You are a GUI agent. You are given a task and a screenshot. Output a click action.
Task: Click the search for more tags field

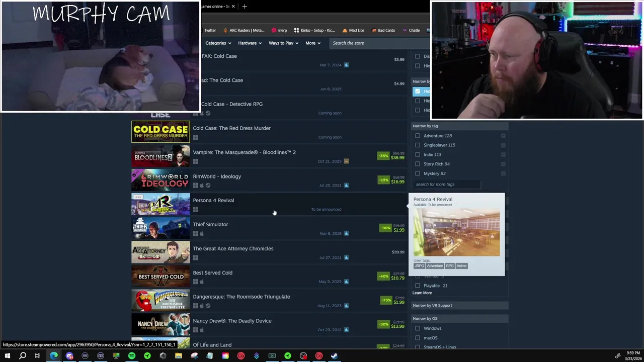447,185
